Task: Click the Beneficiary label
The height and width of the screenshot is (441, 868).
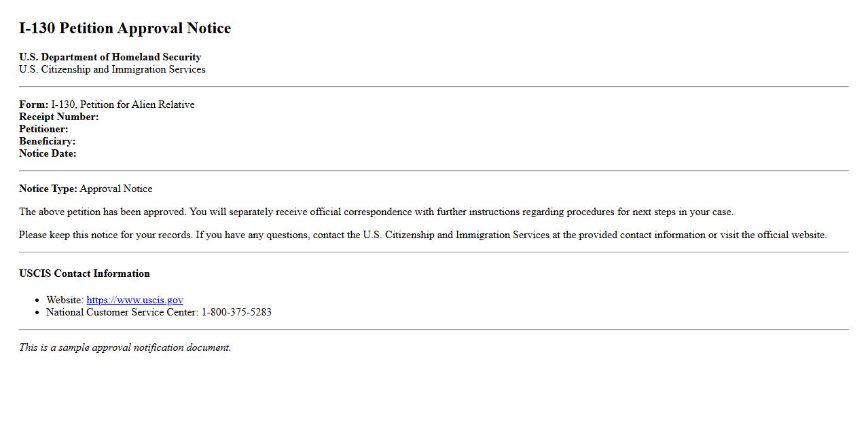Action: pos(47,141)
